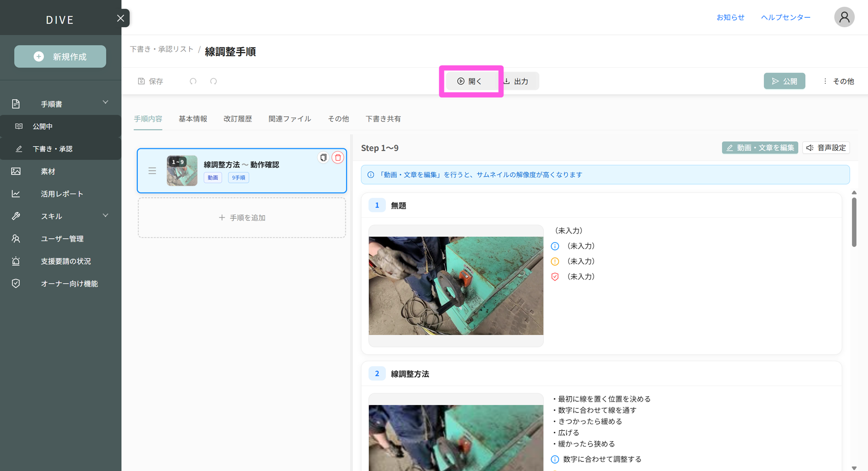Click the スキル wrench icon
This screenshot has width=868, height=471.
pos(16,216)
